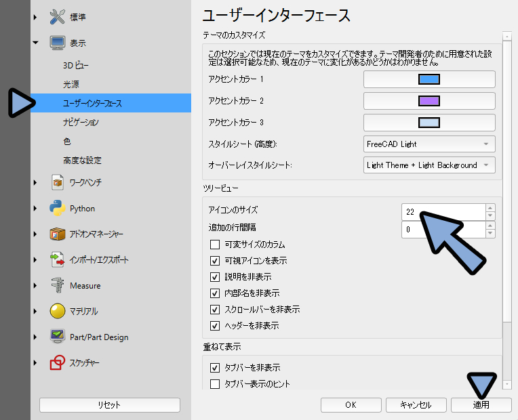Increase アイコンのサイズ with up arrow
Image resolution: width=518 pixels, height=420 pixels.
tap(490, 208)
